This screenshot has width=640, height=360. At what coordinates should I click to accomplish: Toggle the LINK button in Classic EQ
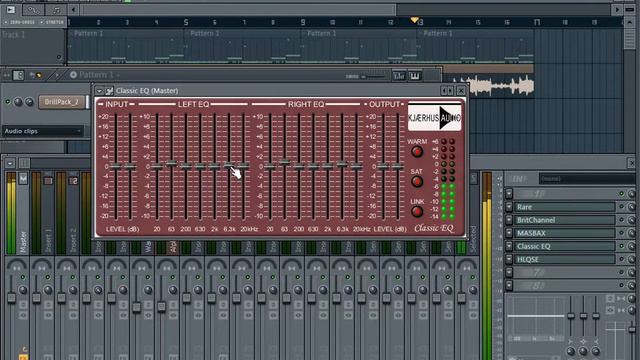pyautogui.click(x=417, y=211)
